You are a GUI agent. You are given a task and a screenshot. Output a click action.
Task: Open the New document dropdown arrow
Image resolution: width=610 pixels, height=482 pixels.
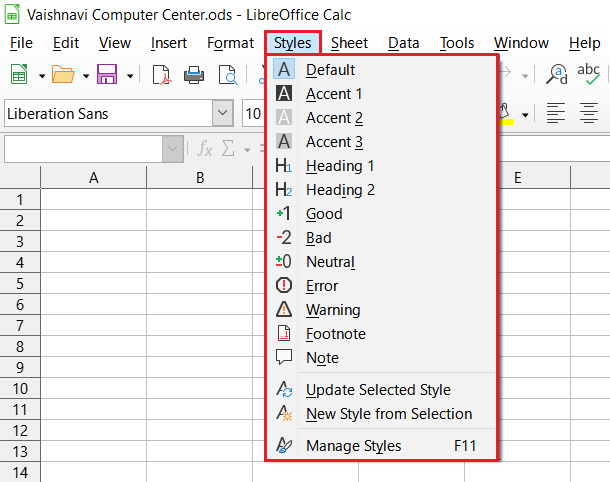42,76
